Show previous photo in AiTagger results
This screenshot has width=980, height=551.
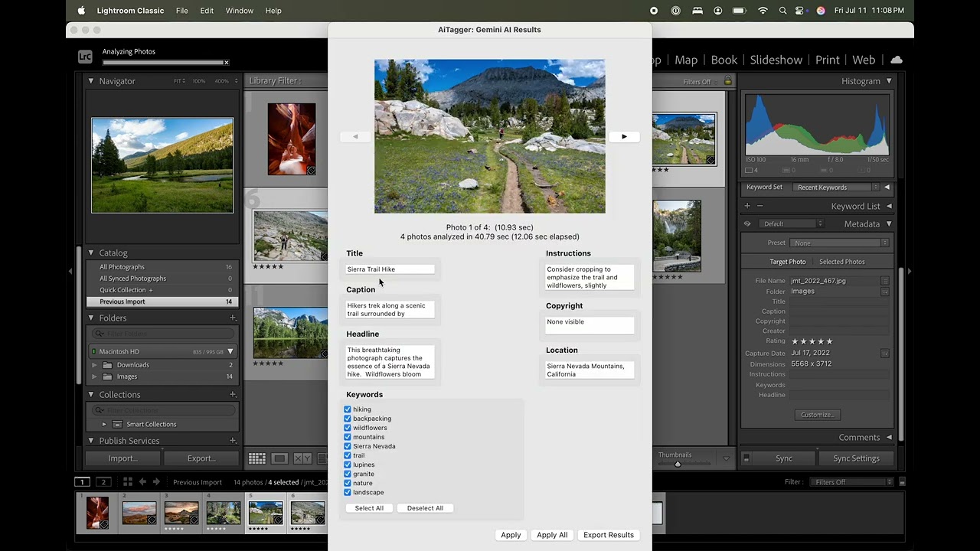pos(354,136)
